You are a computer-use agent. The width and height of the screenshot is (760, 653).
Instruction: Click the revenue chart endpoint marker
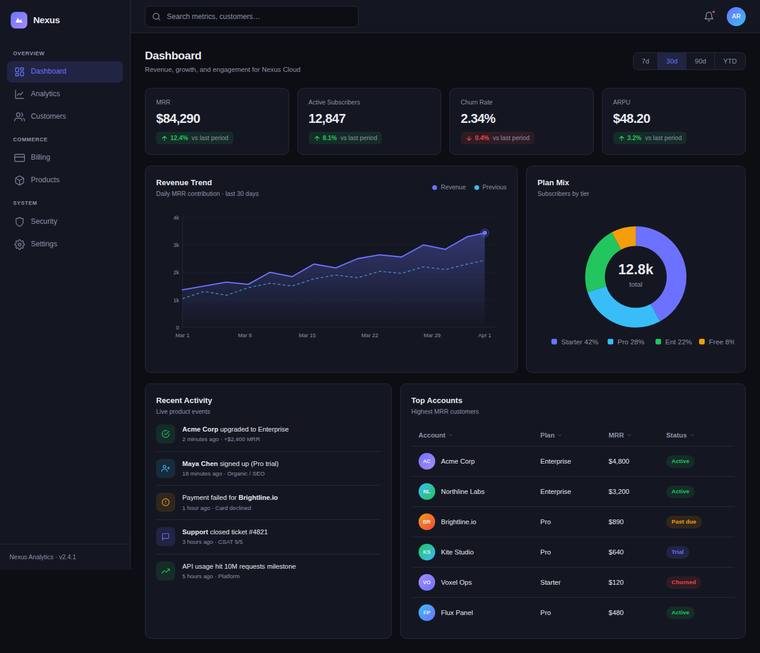(485, 233)
